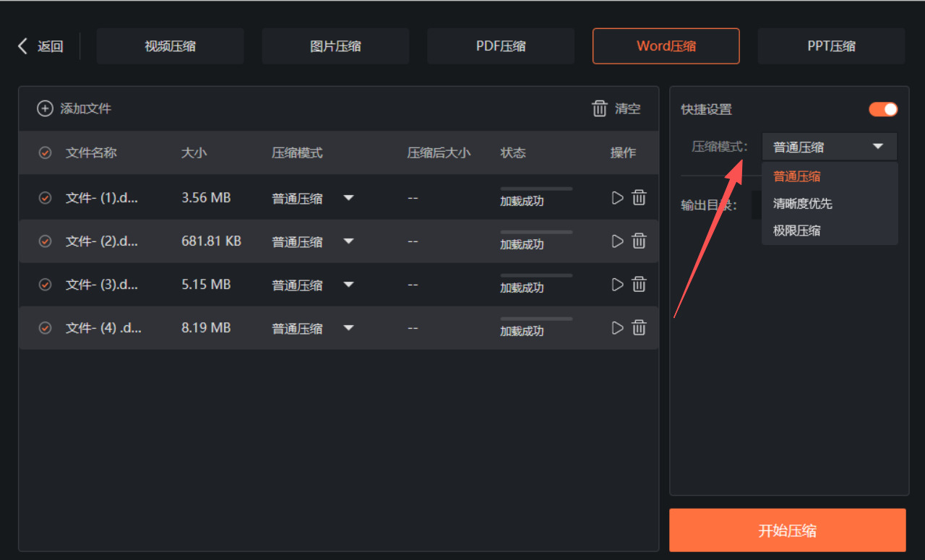The width and height of the screenshot is (925, 560).
Task: Click the progress bar of 文件- (2)
Action: (536, 232)
